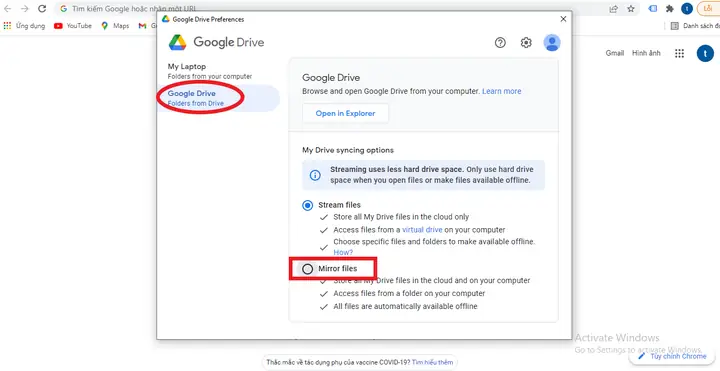Open Chrome extensions puzzle icon
The image size is (720, 371).
click(670, 9)
